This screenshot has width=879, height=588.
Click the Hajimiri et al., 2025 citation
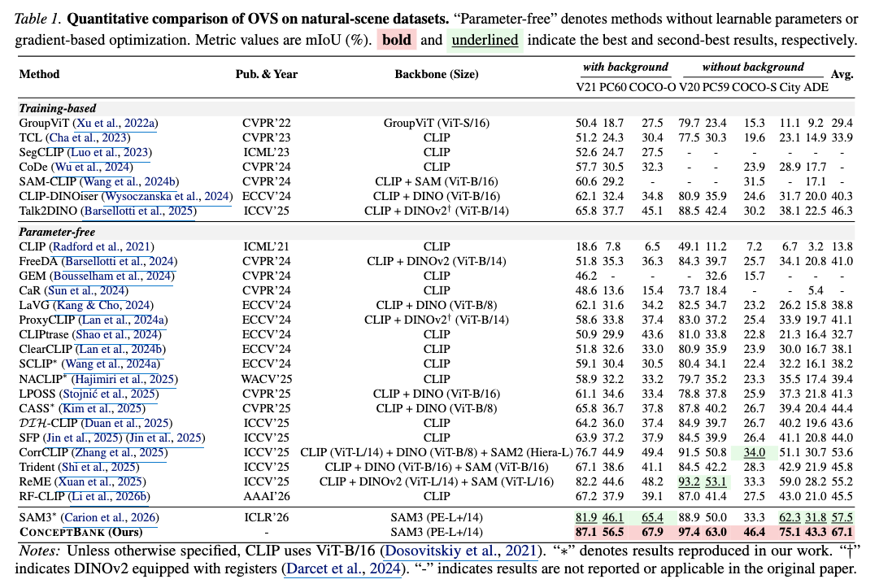coord(126,379)
